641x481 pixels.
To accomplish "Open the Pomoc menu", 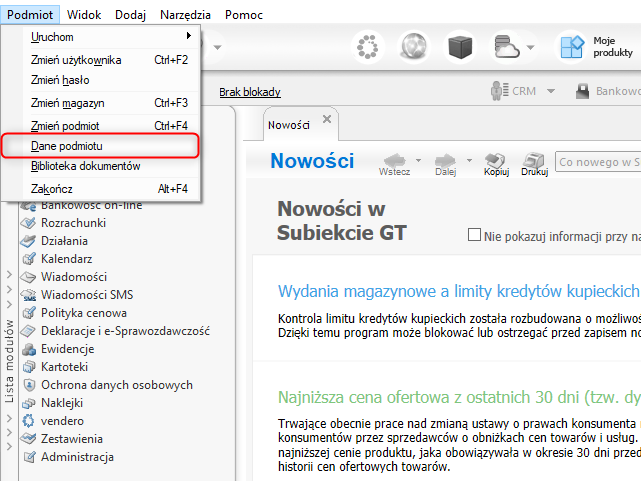I will coord(244,15).
